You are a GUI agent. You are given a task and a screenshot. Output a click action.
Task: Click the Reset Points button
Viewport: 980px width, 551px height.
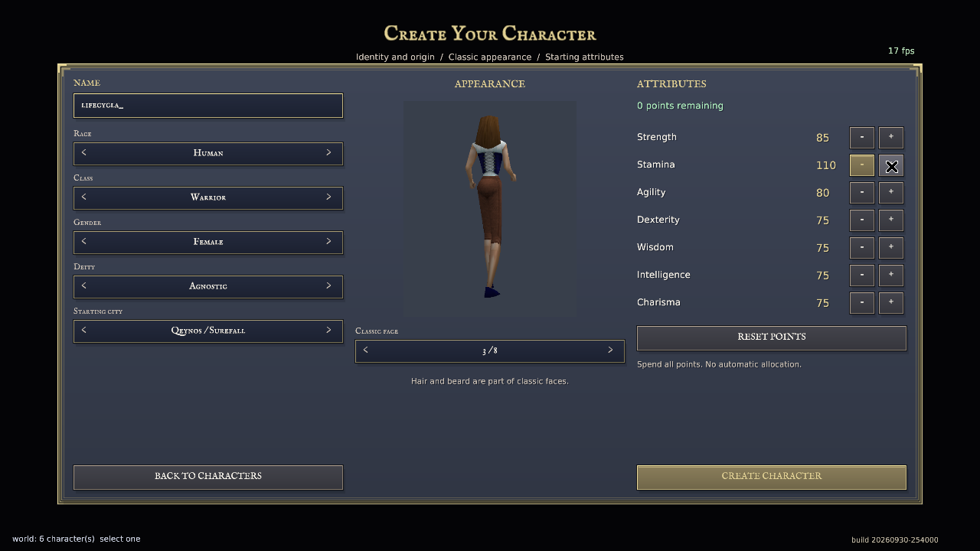tap(772, 337)
